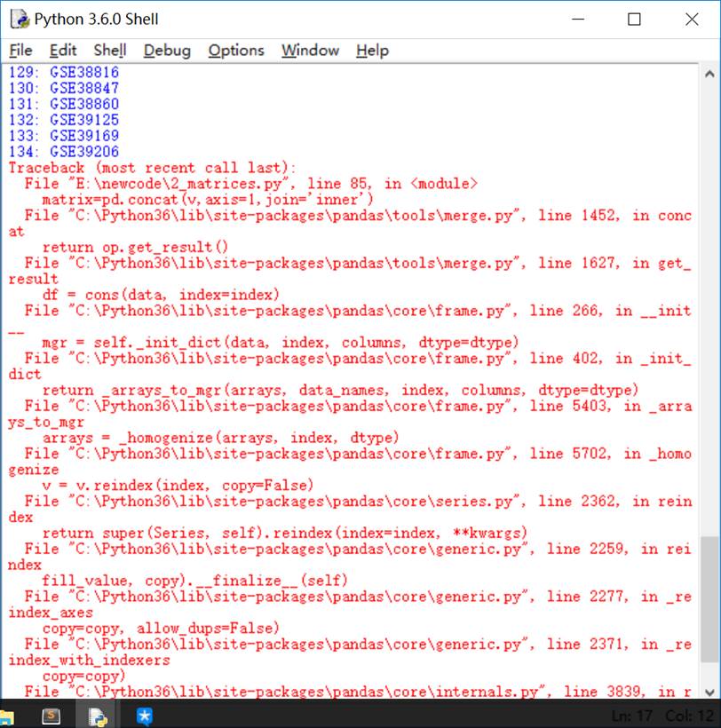The height and width of the screenshot is (728, 721).
Task: Click output line '132: GSE39125'
Action: pos(64,120)
